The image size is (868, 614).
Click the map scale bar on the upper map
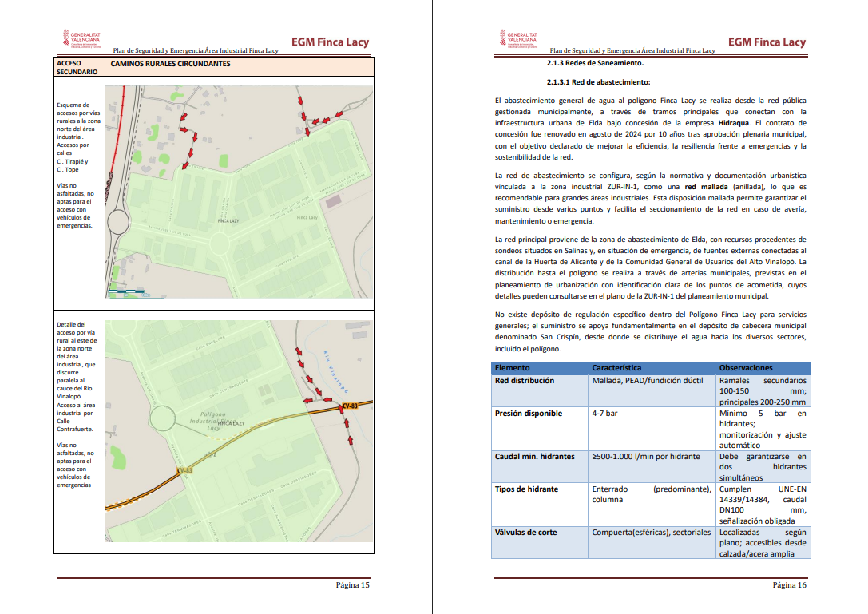coord(128,293)
